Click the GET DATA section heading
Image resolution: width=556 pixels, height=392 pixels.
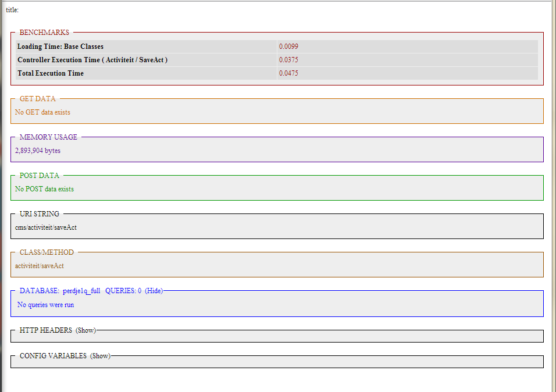tap(38, 99)
